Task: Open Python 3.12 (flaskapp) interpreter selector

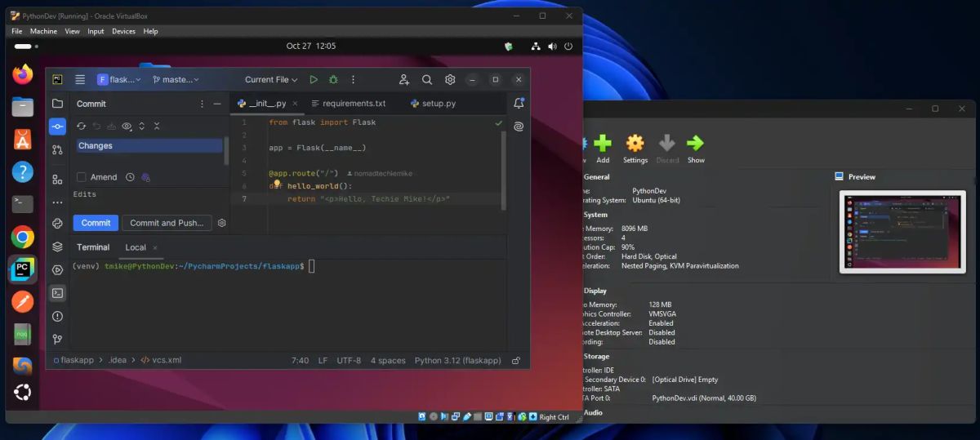Action: click(x=457, y=360)
